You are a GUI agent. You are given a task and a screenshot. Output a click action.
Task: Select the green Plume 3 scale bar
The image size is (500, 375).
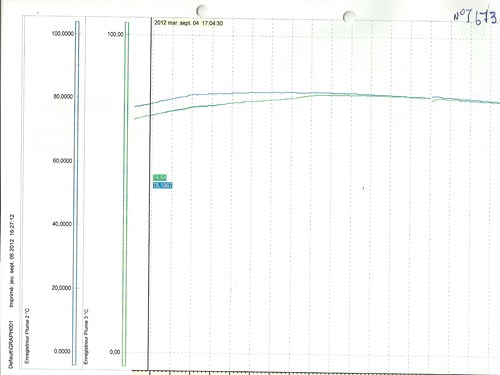(125, 194)
